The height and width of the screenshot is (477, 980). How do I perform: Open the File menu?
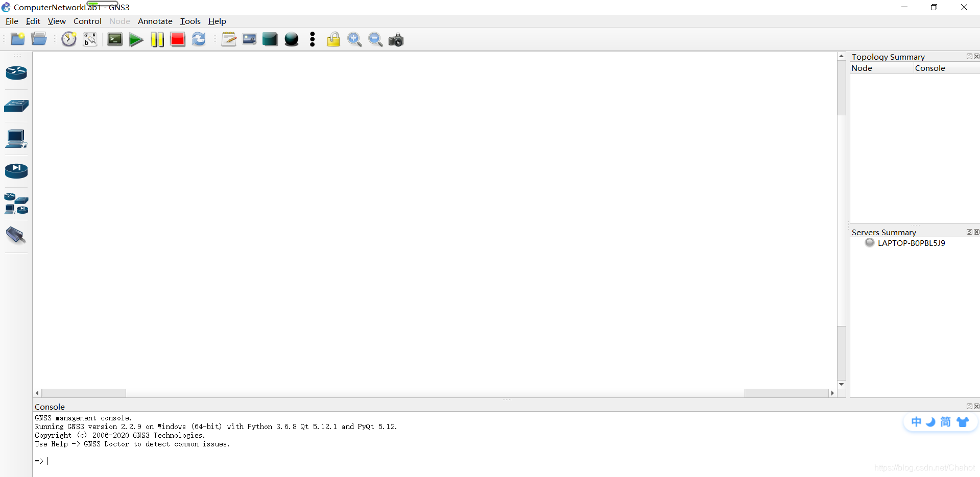point(12,21)
